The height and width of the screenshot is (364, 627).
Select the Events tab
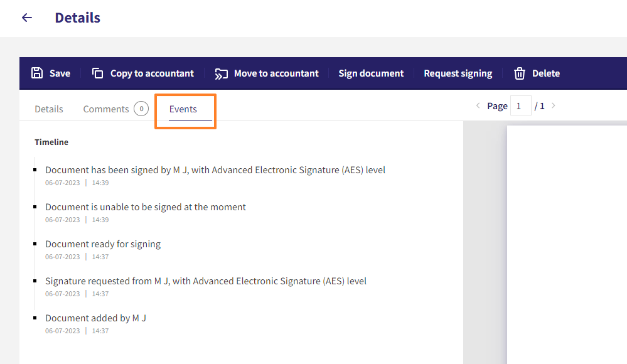click(183, 109)
